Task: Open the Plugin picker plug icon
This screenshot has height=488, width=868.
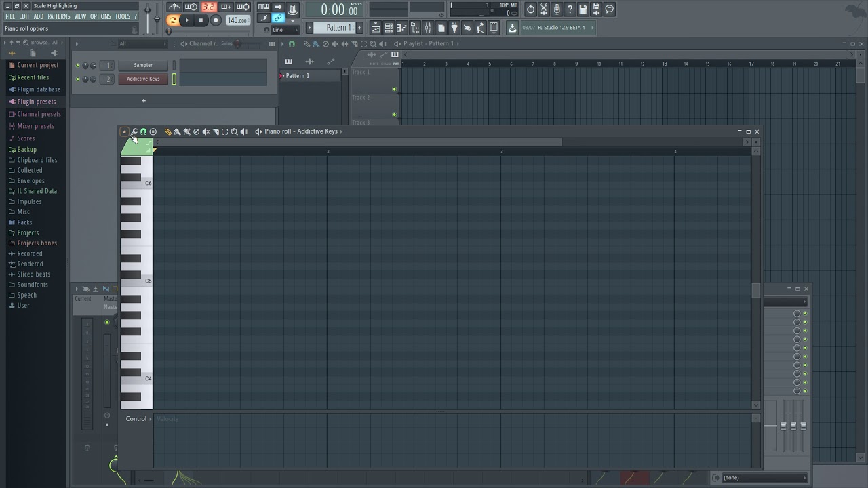Action: coord(454,28)
